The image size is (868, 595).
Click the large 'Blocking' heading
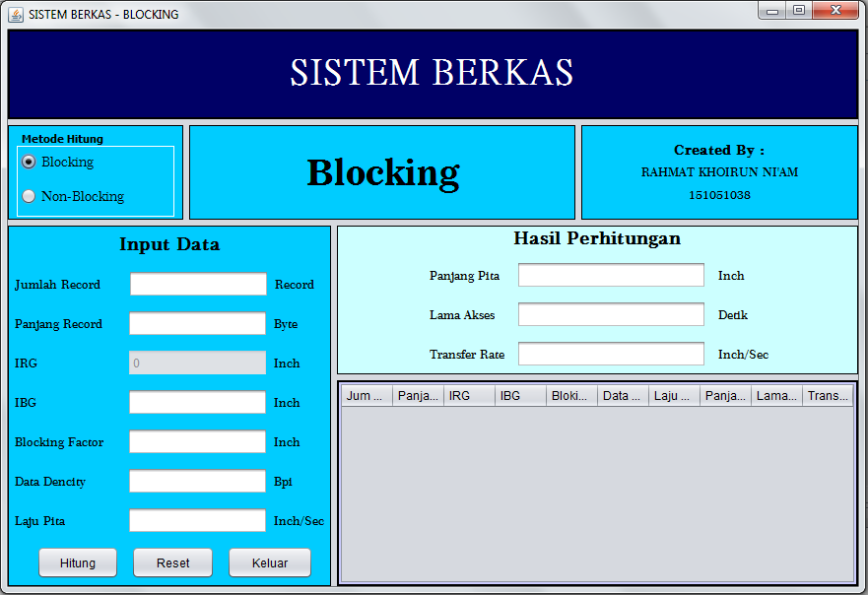click(x=383, y=173)
